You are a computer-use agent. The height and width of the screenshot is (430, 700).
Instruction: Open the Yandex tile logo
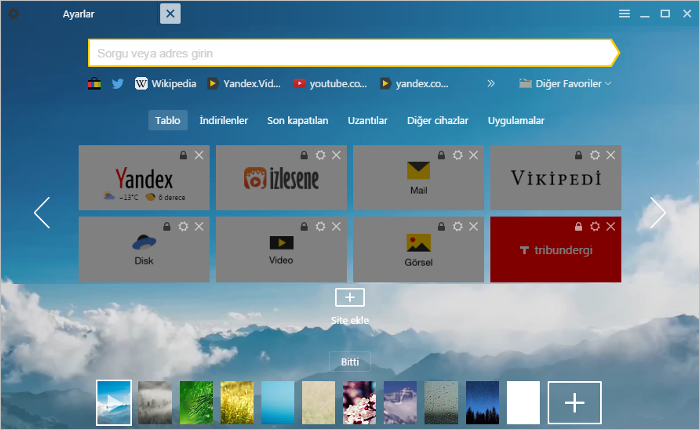(144, 179)
